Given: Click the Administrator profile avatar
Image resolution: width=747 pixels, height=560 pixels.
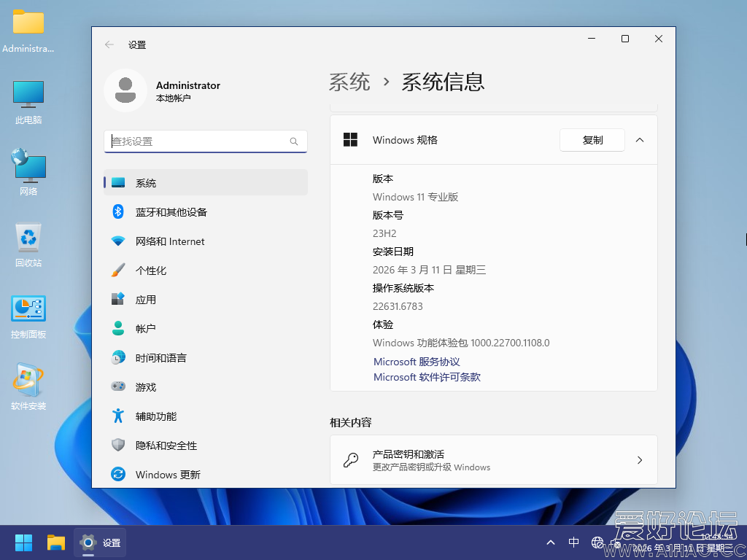Looking at the screenshot, I should (x=125, y=90).
